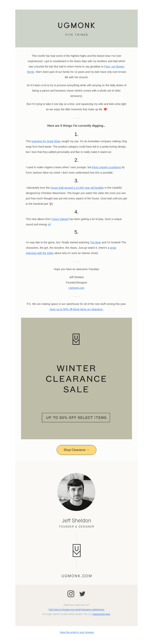This screenshot has height=644, width=153.
Task: Click the Shop Clearance button
Action: 76,450
